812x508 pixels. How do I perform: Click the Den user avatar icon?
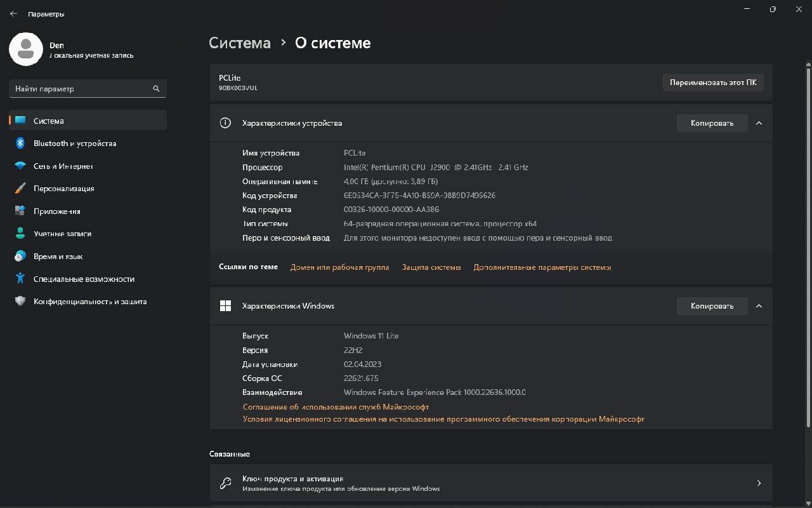pyautogui.click(x=26, y=50)
